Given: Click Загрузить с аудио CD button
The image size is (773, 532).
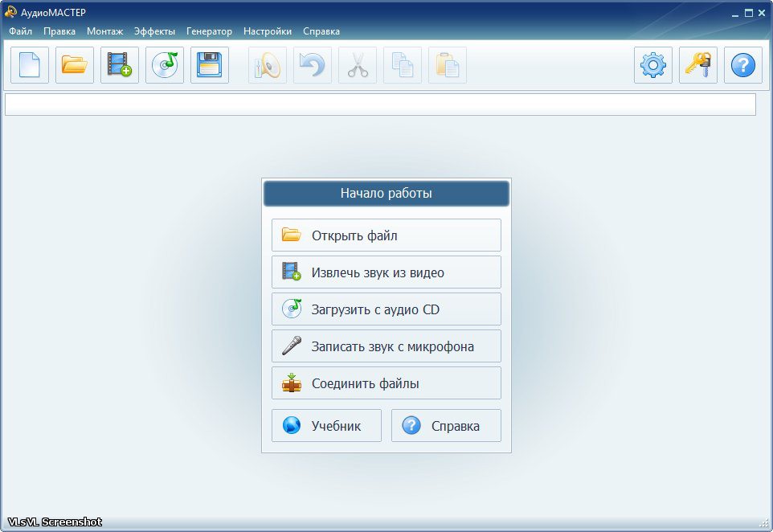Looking at the screenshot, I should 386,309.
